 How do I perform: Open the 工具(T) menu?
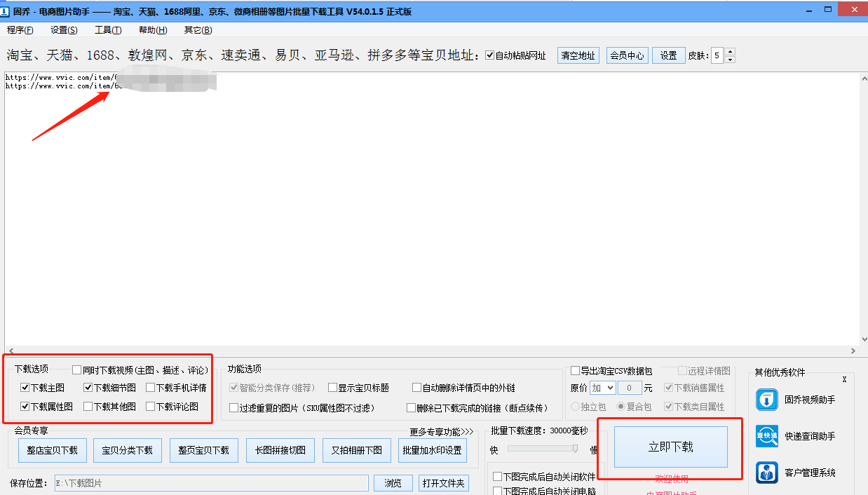pos(108,30)
